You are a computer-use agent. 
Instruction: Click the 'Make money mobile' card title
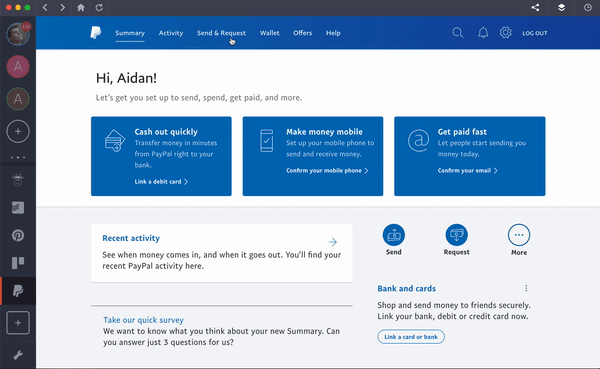click(x=324, y=132)
